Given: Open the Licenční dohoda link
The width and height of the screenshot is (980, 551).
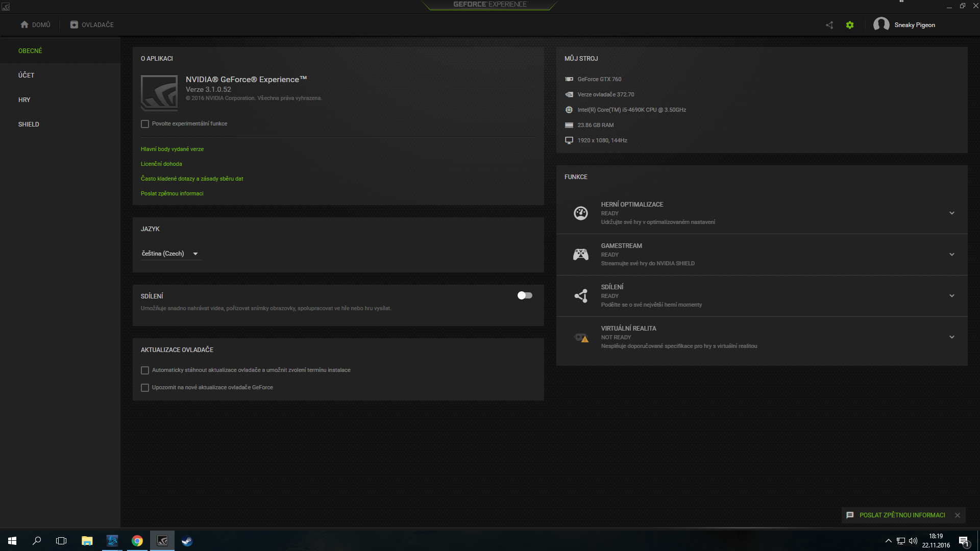Looking at the screenshot, I should 161,164.
